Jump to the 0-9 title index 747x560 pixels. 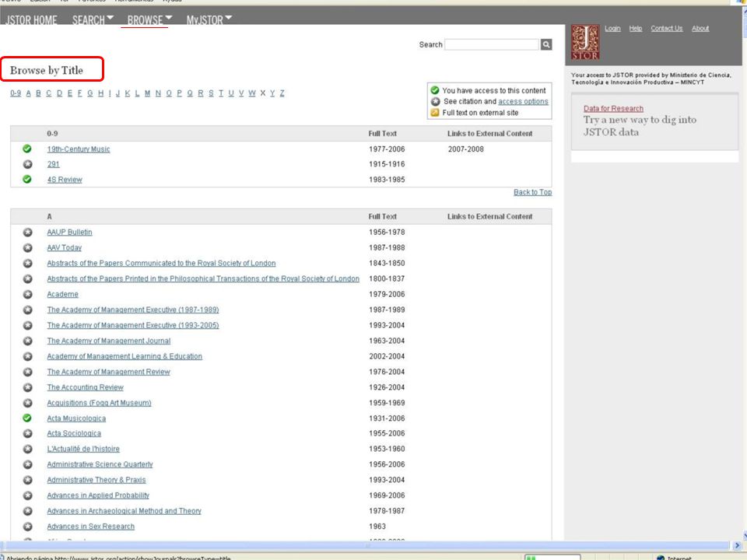pos(16,93)
